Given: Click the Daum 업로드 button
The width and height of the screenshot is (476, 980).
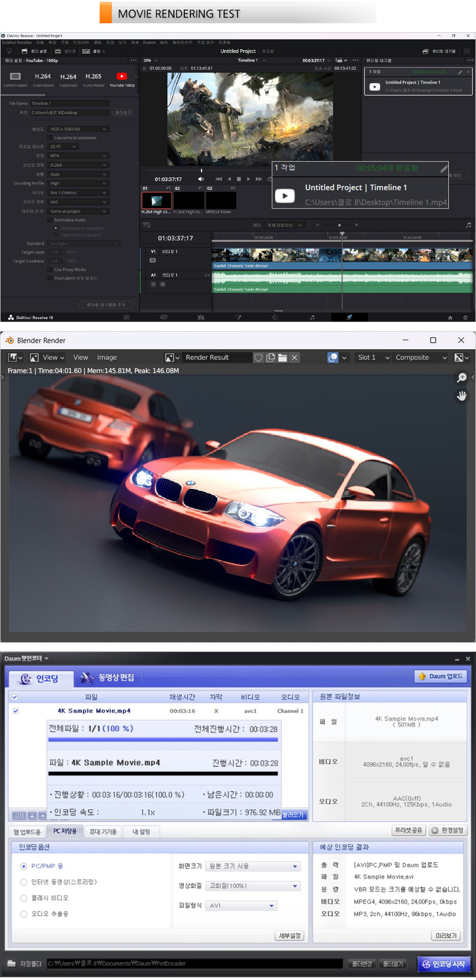Looking at the screenshot, I should [x=441, y=676].
